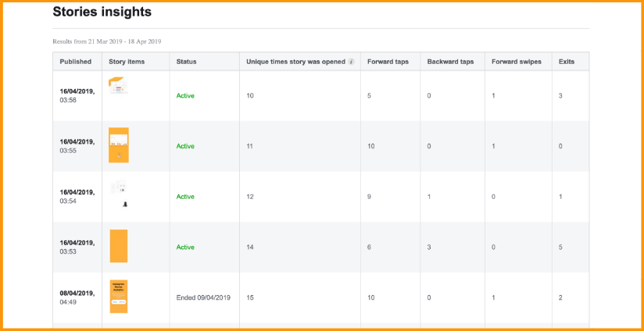Click the date 16/04/2019, 03:53
The image size is (644, 331).
coord(77,247)
